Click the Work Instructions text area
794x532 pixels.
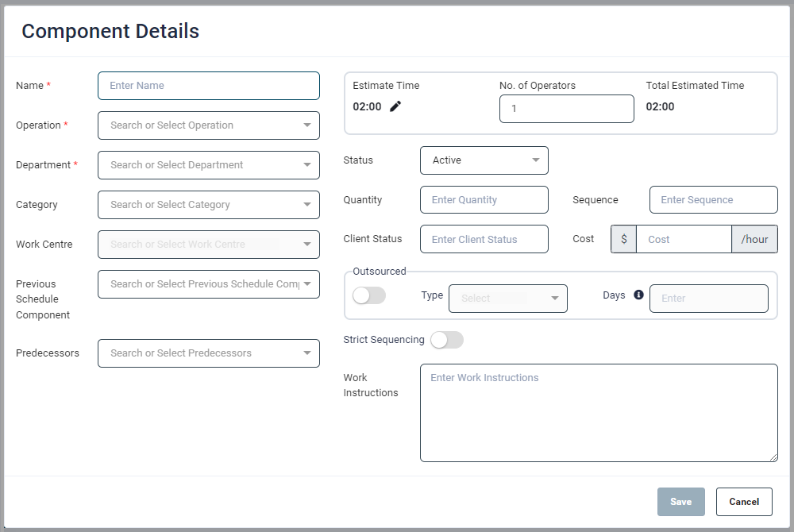click(599, 413)
